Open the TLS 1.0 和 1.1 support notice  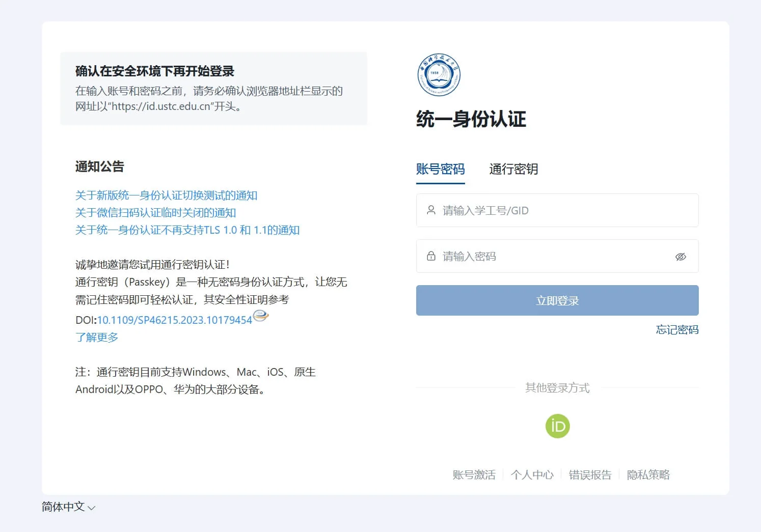187,230
